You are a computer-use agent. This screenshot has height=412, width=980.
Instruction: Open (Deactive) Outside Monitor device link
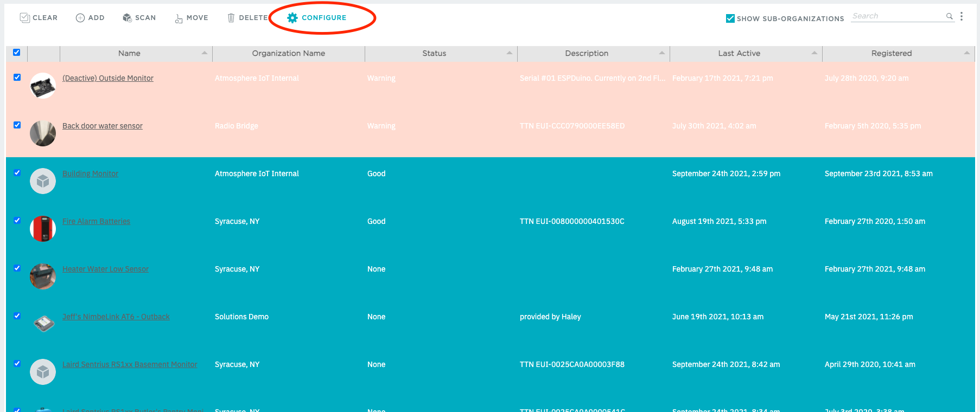tap(108, 78)
